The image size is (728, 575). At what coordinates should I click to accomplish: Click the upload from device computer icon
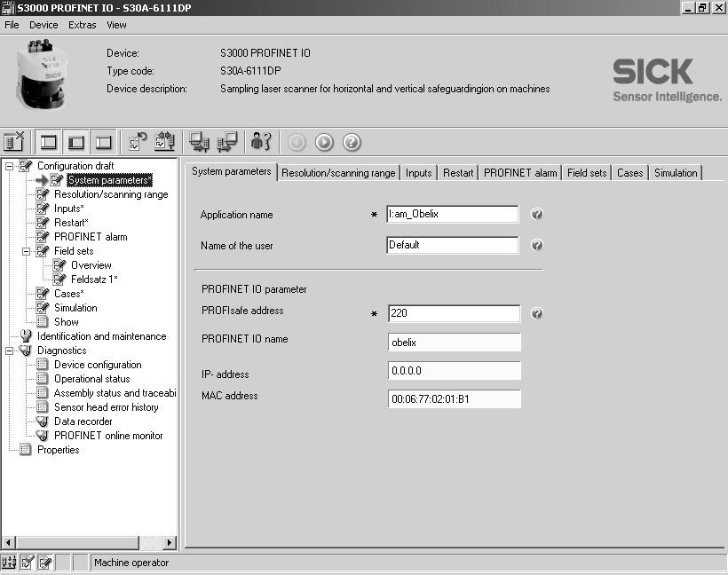pos(227,142)
